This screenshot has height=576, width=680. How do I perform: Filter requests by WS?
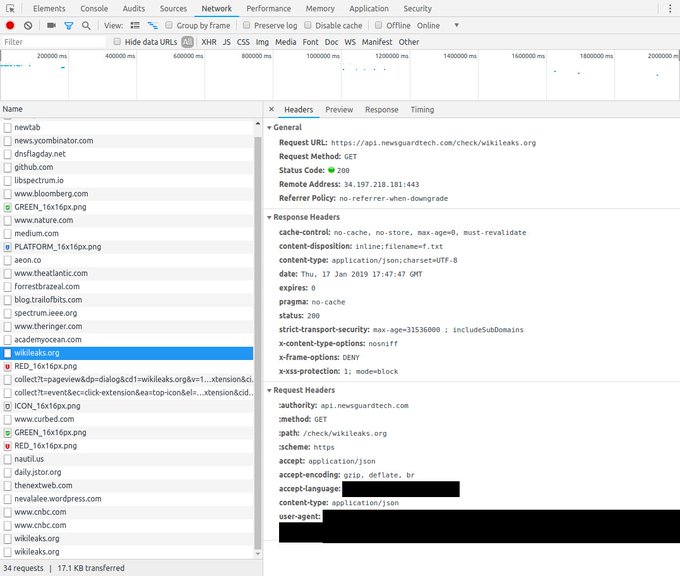[350, 42]
